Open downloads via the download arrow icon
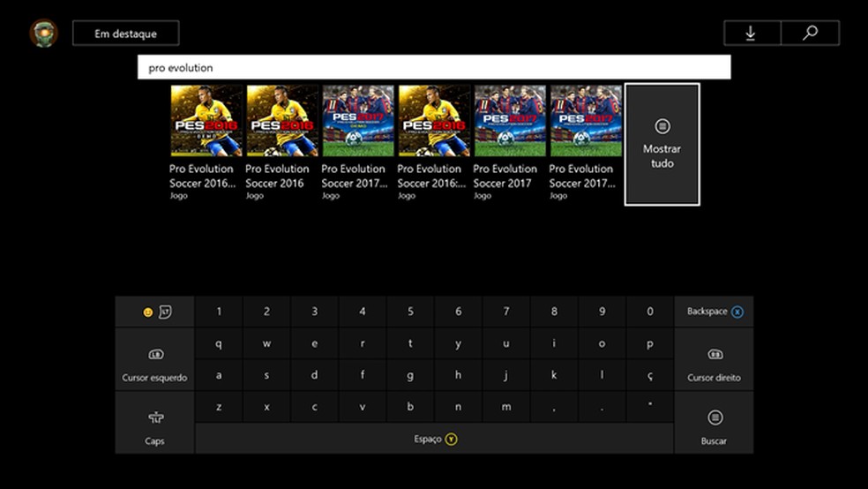868x489 pixels. coord(752,34)
